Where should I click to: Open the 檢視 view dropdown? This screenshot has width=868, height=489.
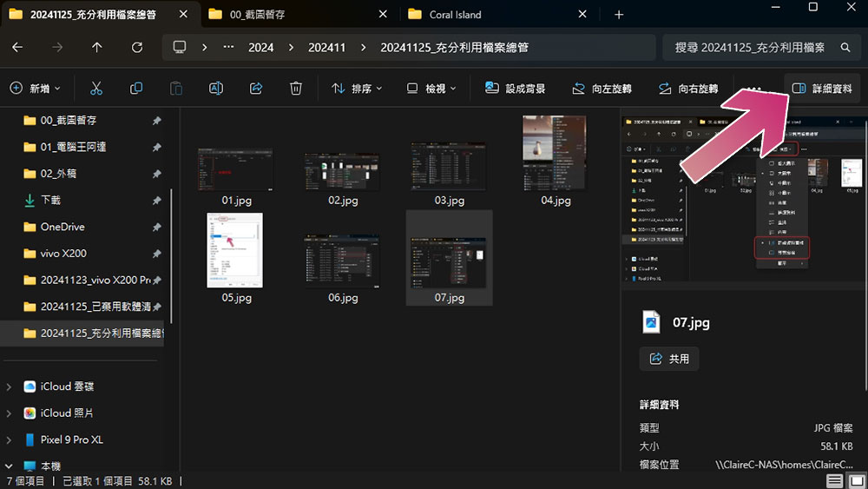431,89
